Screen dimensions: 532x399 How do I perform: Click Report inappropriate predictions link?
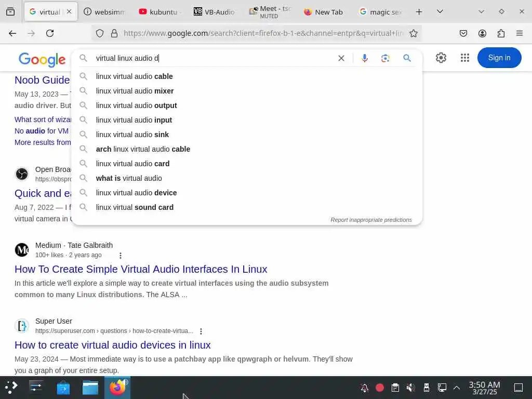tap(371, 220)
